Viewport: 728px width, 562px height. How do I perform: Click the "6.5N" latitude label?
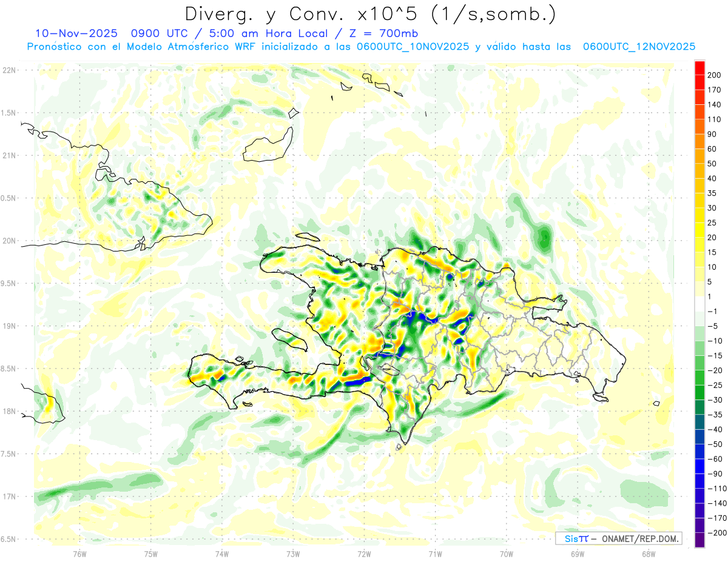coord(9,539)
